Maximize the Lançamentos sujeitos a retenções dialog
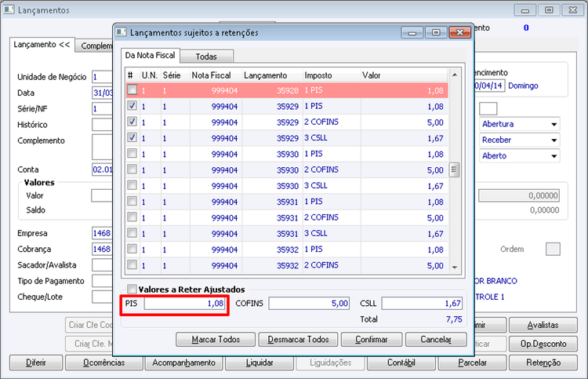This screenshot has width=588, height=379. tap(436, 33)
